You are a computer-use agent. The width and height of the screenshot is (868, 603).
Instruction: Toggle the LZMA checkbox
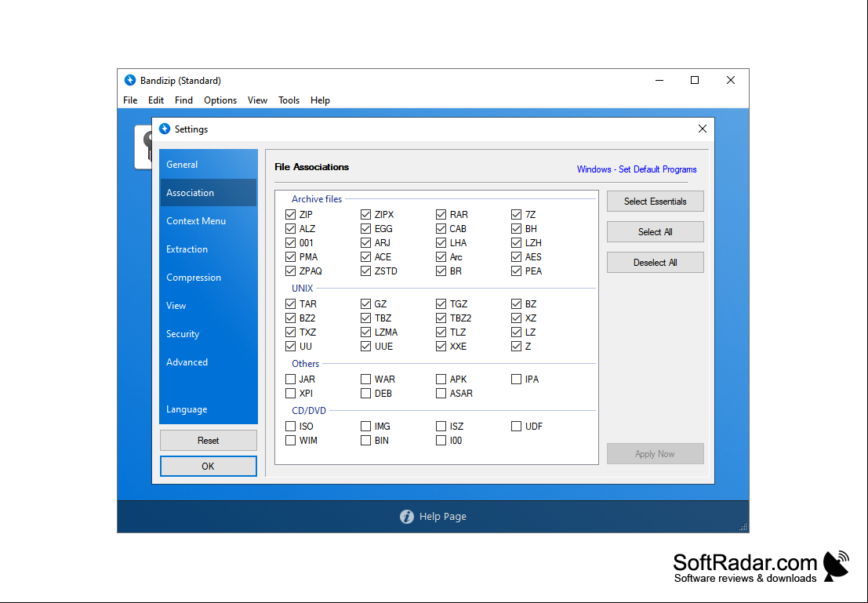[366, 332]
